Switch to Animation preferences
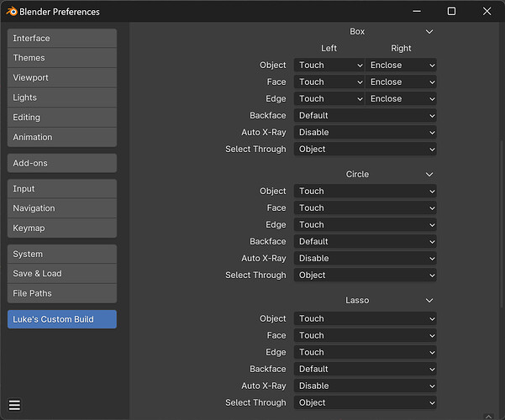The width and height of the screenshot is (505, 420). 62,137
